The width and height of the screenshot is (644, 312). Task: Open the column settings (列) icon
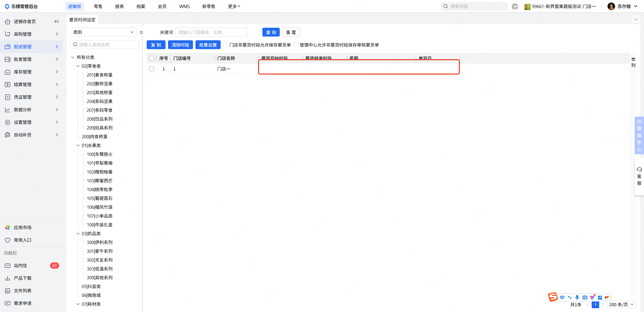pos(633,62)
